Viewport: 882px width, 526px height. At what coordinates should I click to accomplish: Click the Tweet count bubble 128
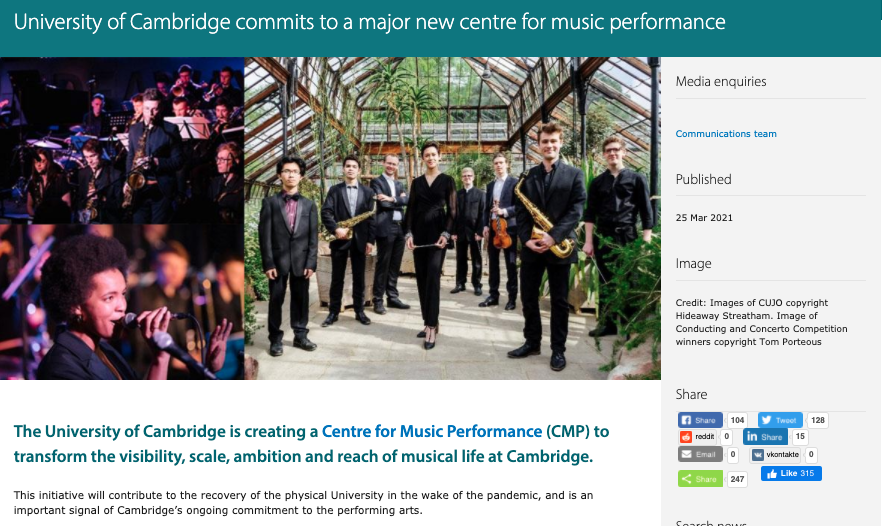point(817,420)
